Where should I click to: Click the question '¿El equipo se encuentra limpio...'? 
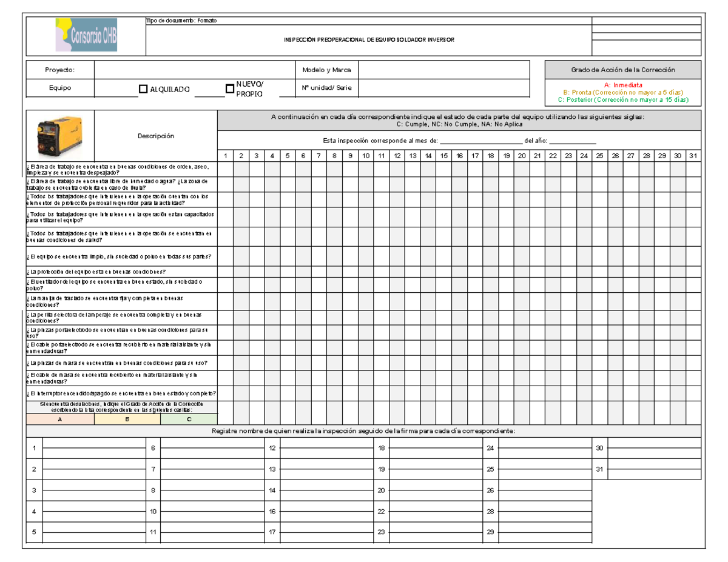click(121, 256)
